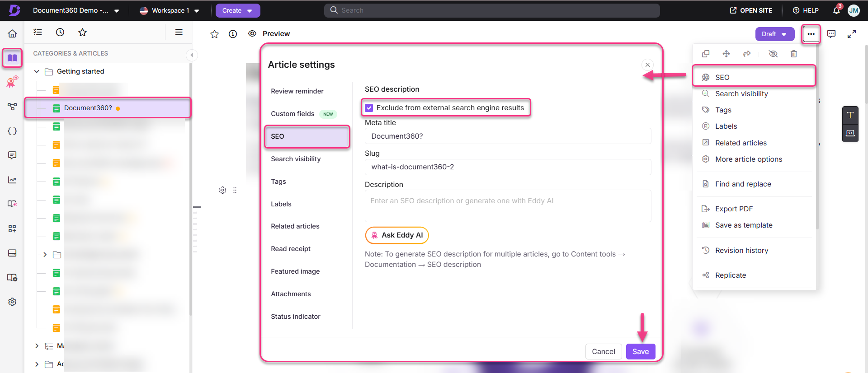Open the Analytics chart icon in sidebar
This screenshot has width=868, height=373.
[12, 180]
